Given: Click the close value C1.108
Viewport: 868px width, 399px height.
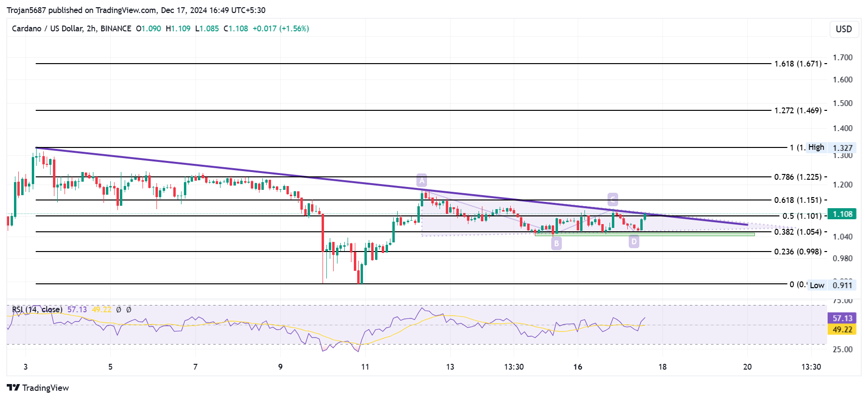Looking at the screenshot, I should click(236, 28).
